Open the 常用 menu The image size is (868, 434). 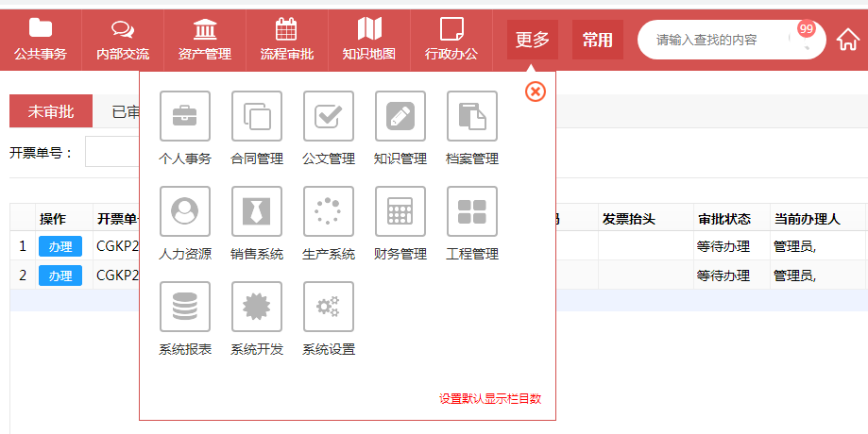597,40
